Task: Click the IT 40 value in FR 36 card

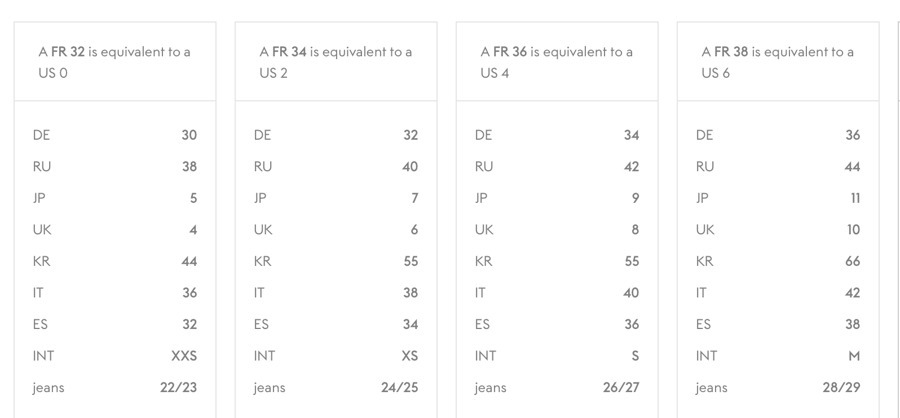Action: click(x=631, y=293)
